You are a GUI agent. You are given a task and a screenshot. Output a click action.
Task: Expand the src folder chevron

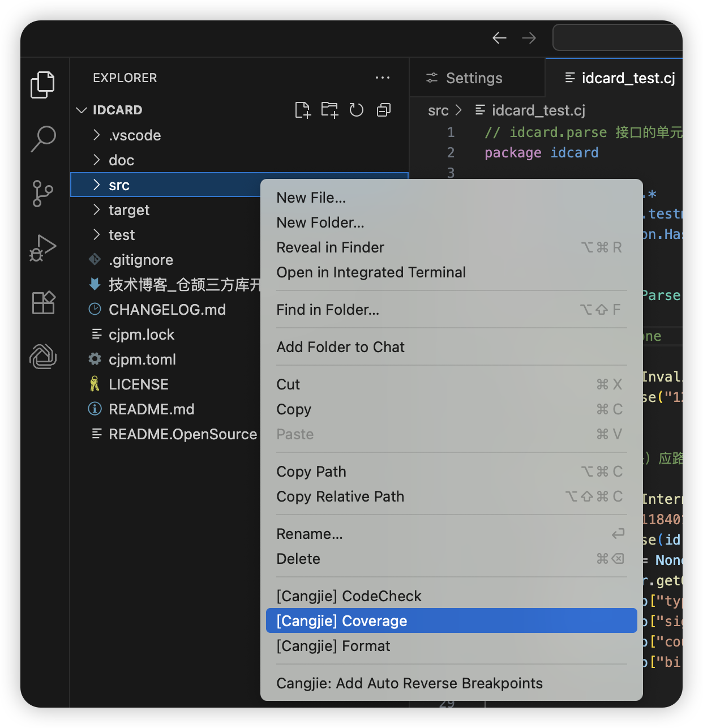click(97, 185)
